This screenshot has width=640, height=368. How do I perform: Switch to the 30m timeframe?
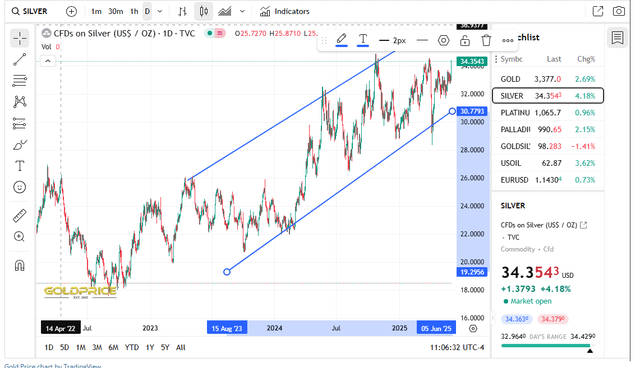(116, 11)
